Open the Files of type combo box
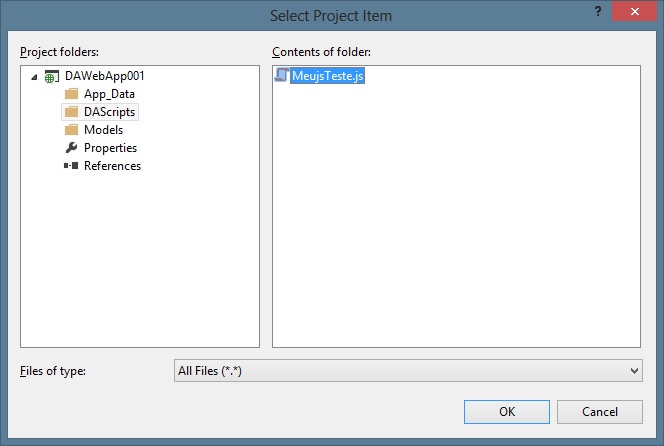Viewport: 664px width, 446px height. pos(400,371)
